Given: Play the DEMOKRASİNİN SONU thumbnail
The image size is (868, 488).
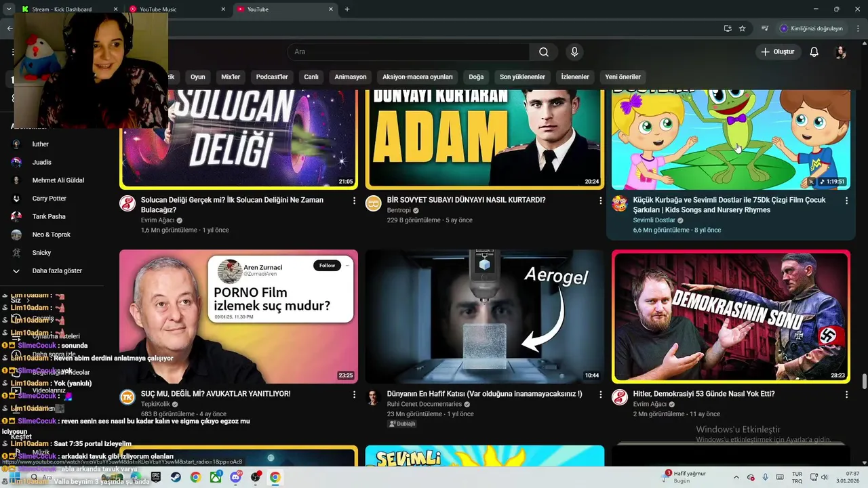Looking at the screenshot, I should 730,317.
